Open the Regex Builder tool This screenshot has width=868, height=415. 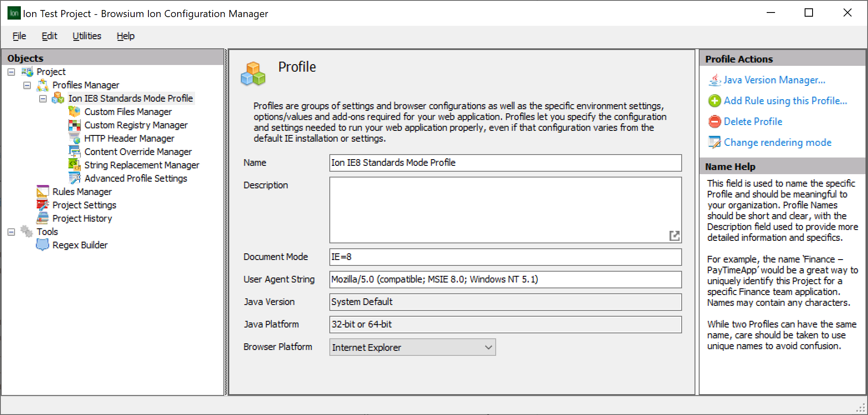click(79, 245)
